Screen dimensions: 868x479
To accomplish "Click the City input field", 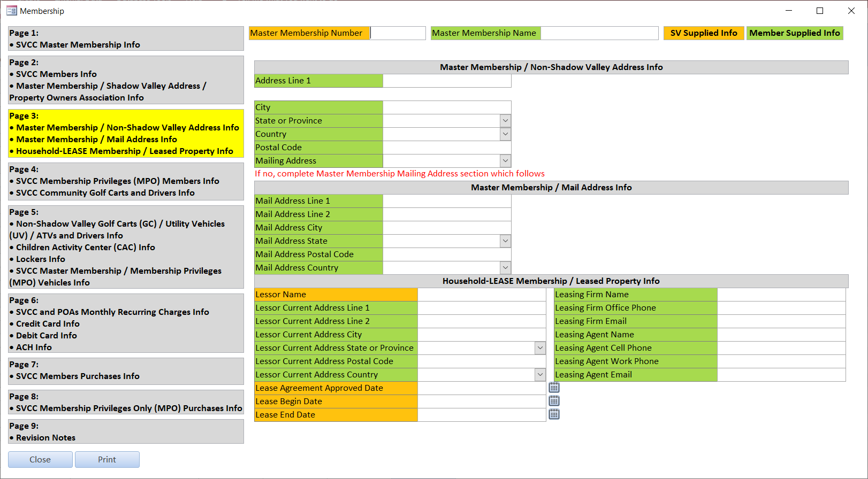I will (447, 107).
